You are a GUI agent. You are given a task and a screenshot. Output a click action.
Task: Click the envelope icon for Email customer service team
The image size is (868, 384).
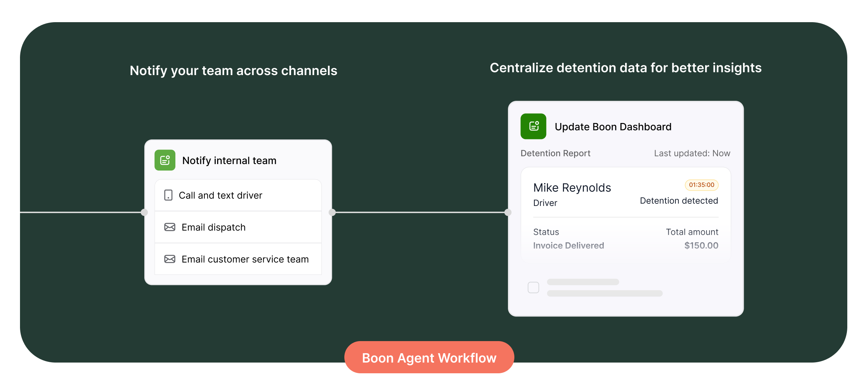click(x=170, y=259)
